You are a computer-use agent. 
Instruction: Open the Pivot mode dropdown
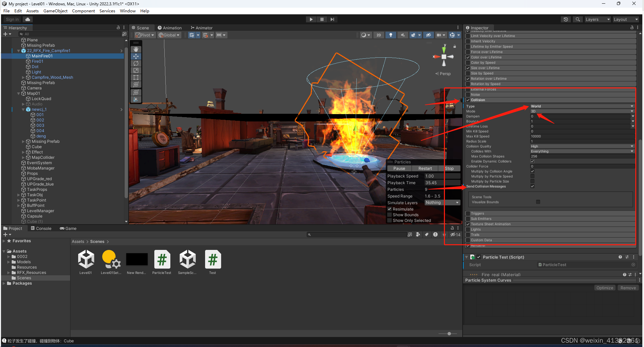pyautogui.click(x=145, y=35)
